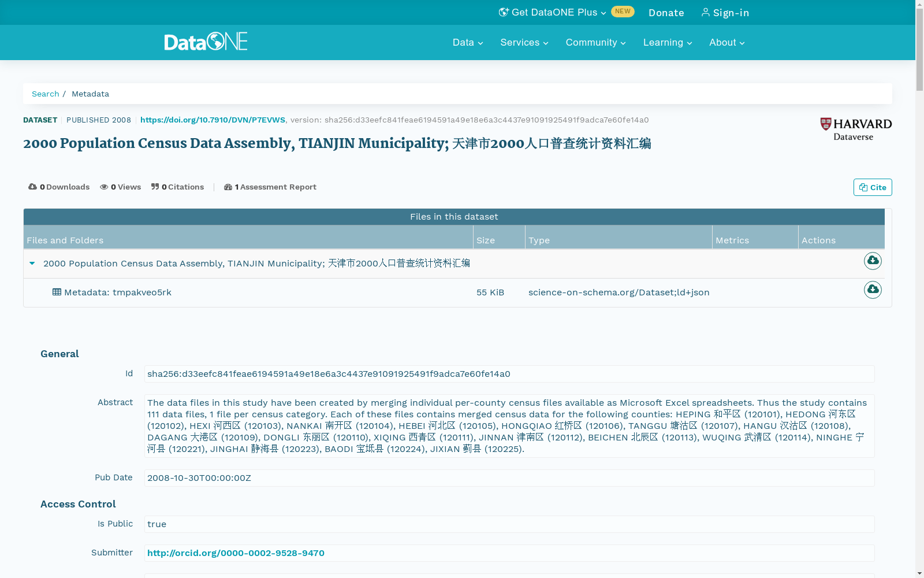Click the 55 KiB size cell

point(490,292)
